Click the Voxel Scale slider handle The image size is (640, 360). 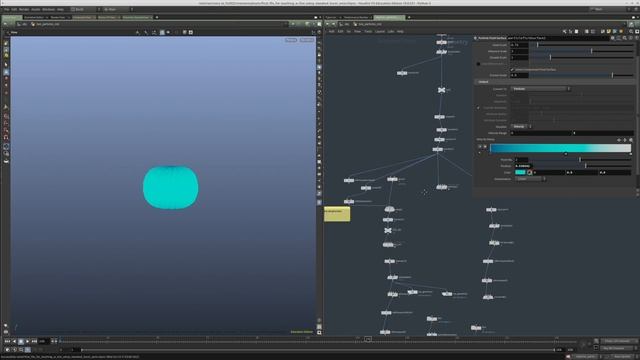click(537, 45)
